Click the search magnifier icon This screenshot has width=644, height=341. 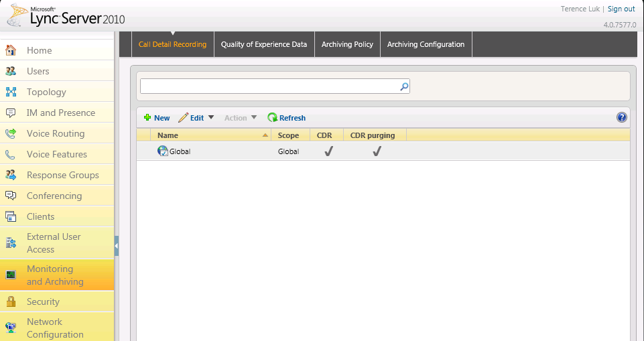pos(404,86)
